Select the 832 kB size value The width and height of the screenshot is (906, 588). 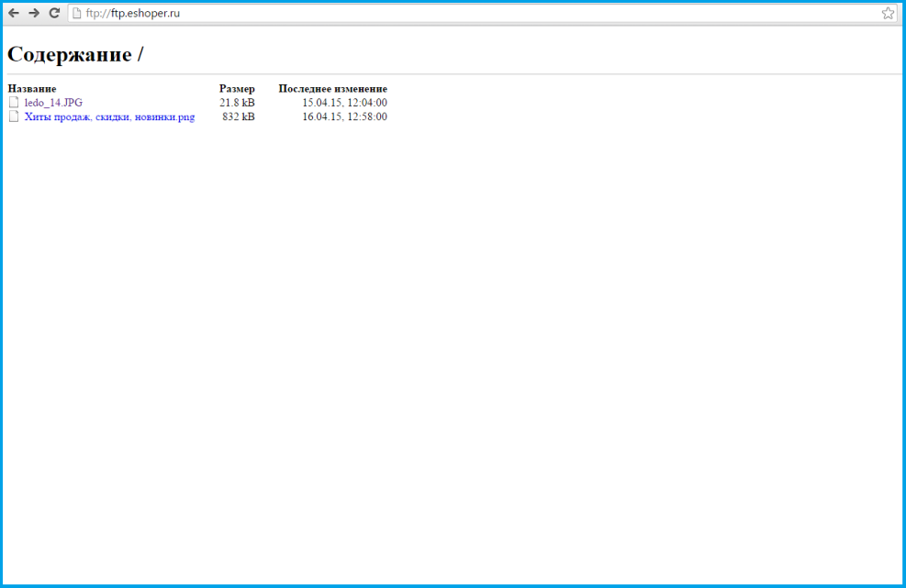tap(239, 116)
